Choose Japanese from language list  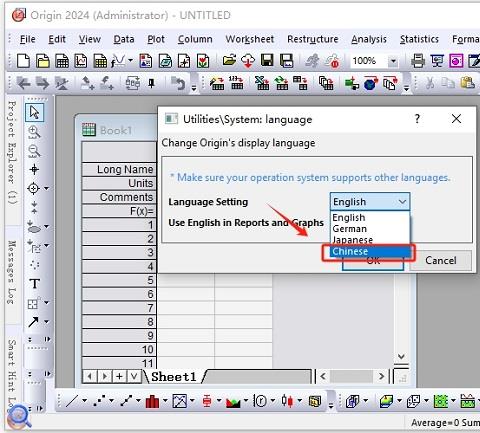tap(369, 240)
